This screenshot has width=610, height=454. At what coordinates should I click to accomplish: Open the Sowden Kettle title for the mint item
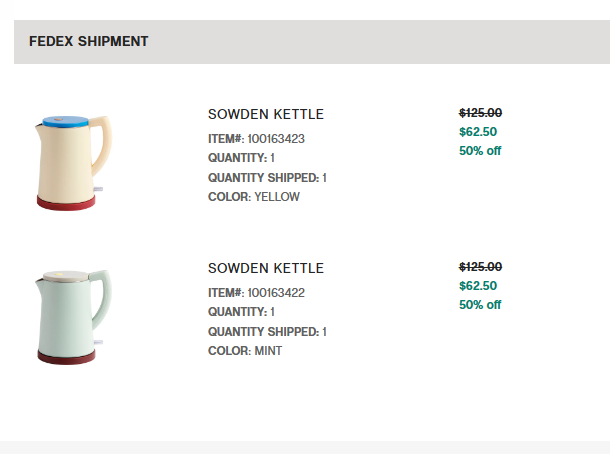point(266,268)
